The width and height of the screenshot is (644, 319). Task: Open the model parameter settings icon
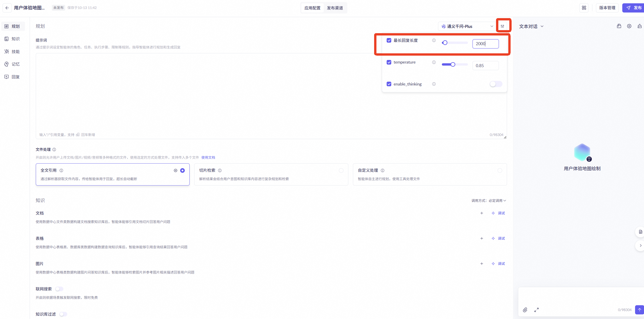tap(502, 26)
